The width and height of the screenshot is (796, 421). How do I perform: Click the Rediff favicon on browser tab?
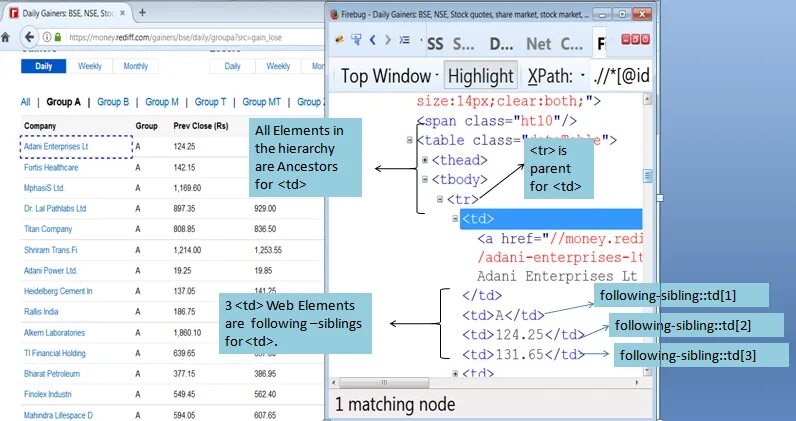(x=14, y=13)
